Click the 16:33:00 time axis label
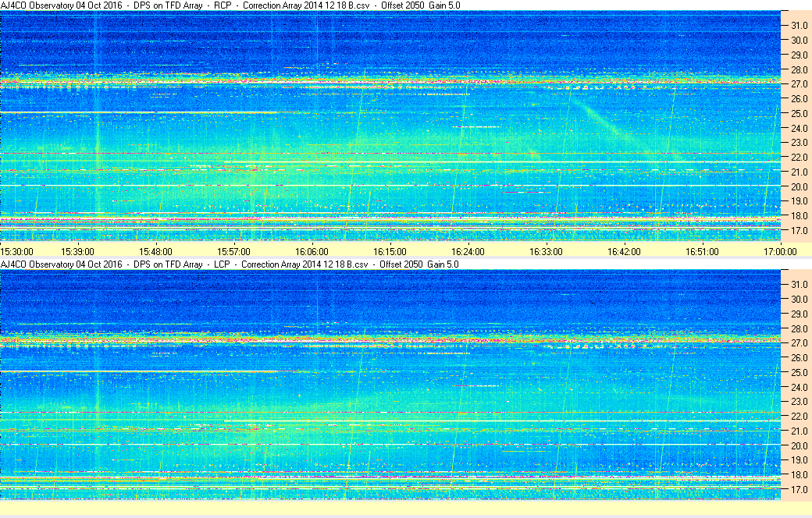 click(x=546, y=251)
